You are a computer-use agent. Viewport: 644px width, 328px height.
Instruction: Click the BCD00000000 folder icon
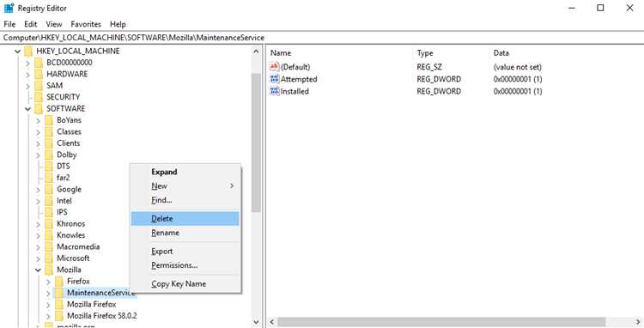[x=39, y=63]
